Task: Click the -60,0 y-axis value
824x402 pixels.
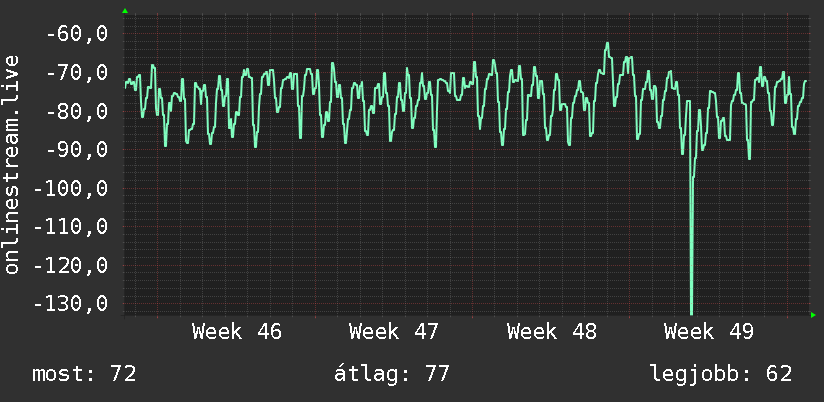Action: coord(77,34)
